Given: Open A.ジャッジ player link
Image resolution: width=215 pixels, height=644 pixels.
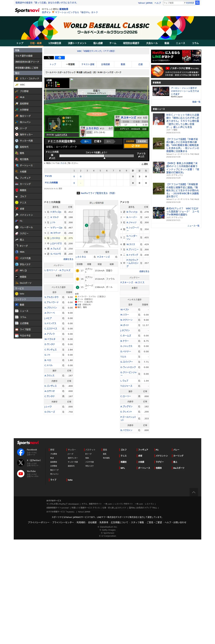Looking at the screenshot, I should [131, 222].
